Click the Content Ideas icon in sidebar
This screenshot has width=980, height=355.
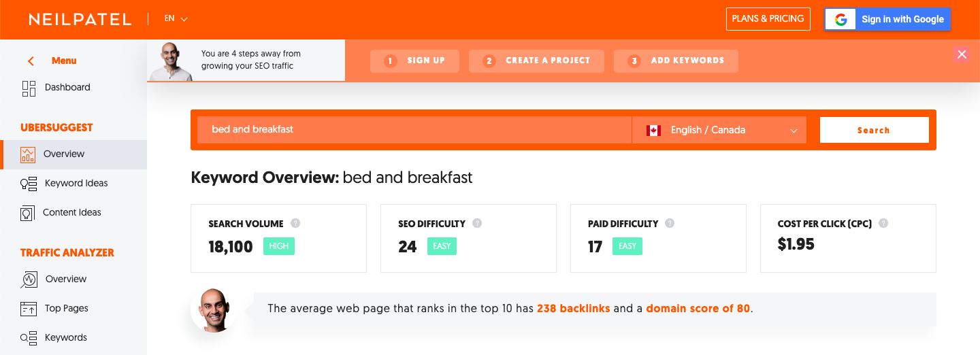(28, 213)
